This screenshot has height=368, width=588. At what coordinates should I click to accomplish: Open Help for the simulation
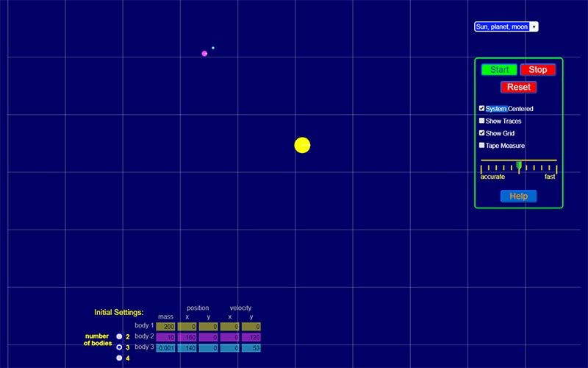click(x=518, y=196)
